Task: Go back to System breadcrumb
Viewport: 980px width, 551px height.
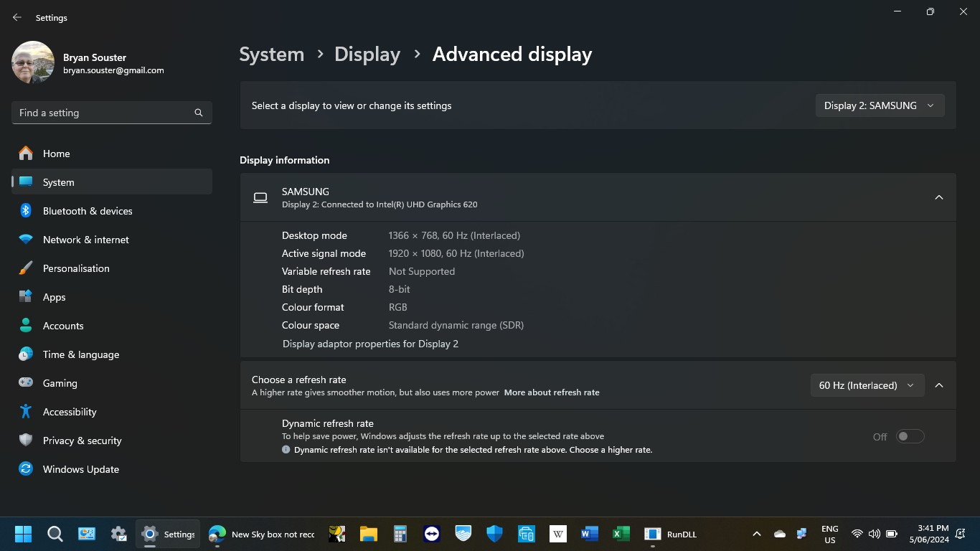Action: click(x=272, y=55)
